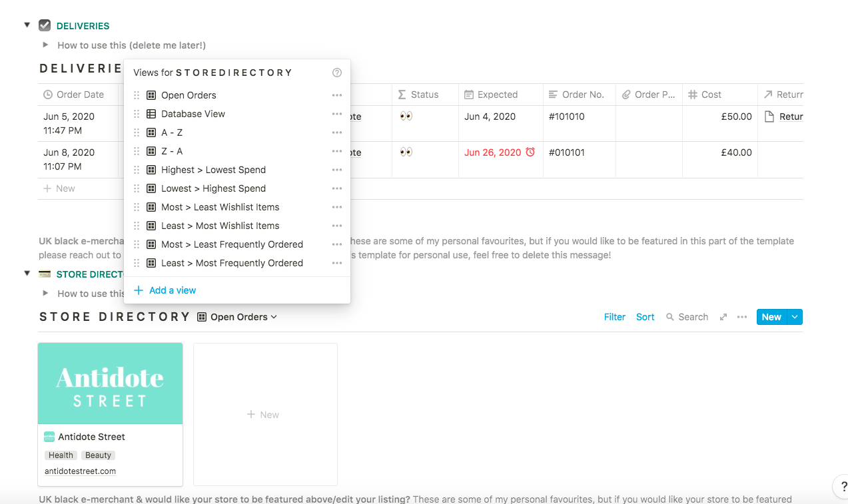Choose Lowest > Highest Spend view
Viewport: 848px width, 504px height.
tap(213, 188)
